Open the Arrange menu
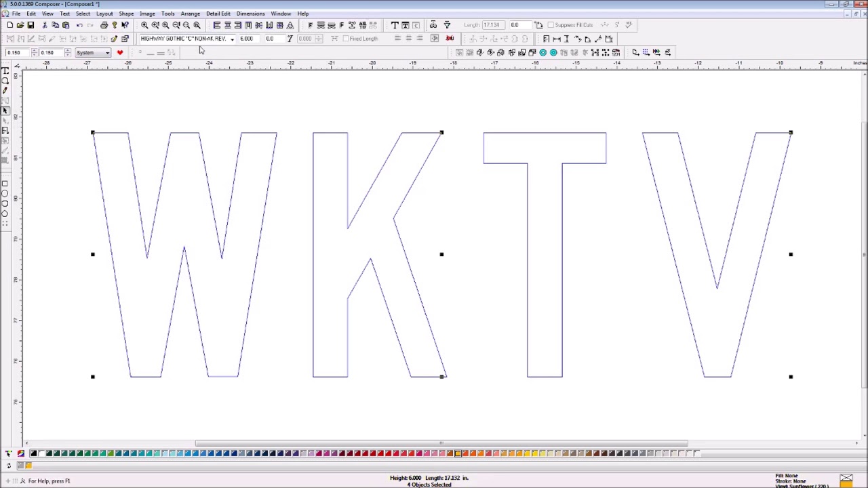This screenshot has width=868, height=488. click(x=190, y=14)
